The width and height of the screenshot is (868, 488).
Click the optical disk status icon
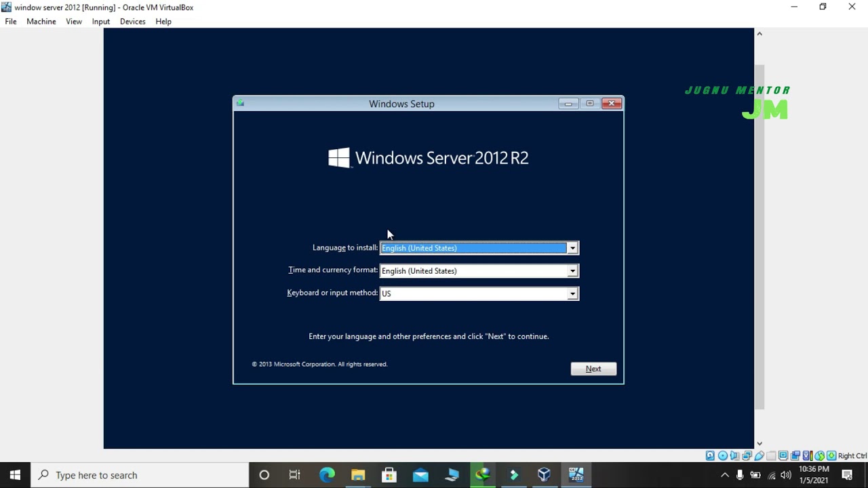tap(723, 455)
